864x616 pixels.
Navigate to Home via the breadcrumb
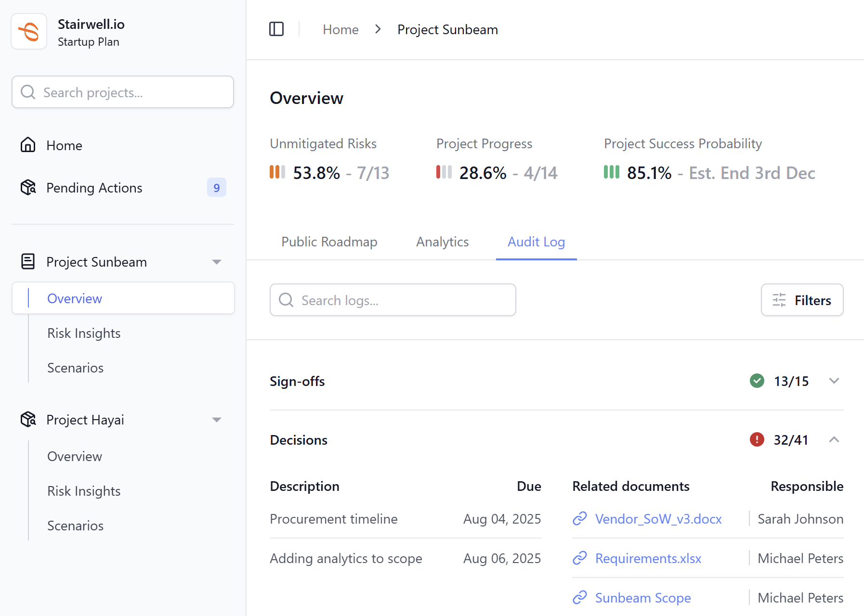pos(340,29)
